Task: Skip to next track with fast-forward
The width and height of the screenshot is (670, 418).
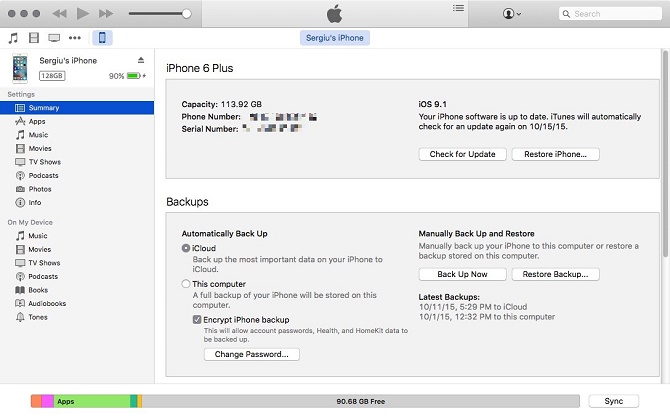Action: coord(105,14)
